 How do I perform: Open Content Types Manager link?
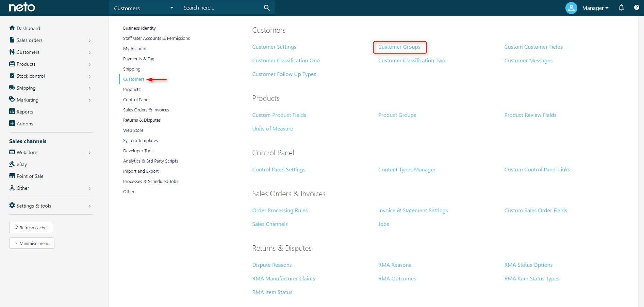[407, 170]
